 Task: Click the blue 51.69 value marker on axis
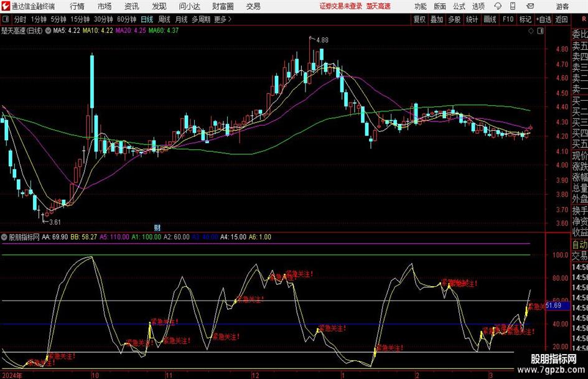(557, 306)
